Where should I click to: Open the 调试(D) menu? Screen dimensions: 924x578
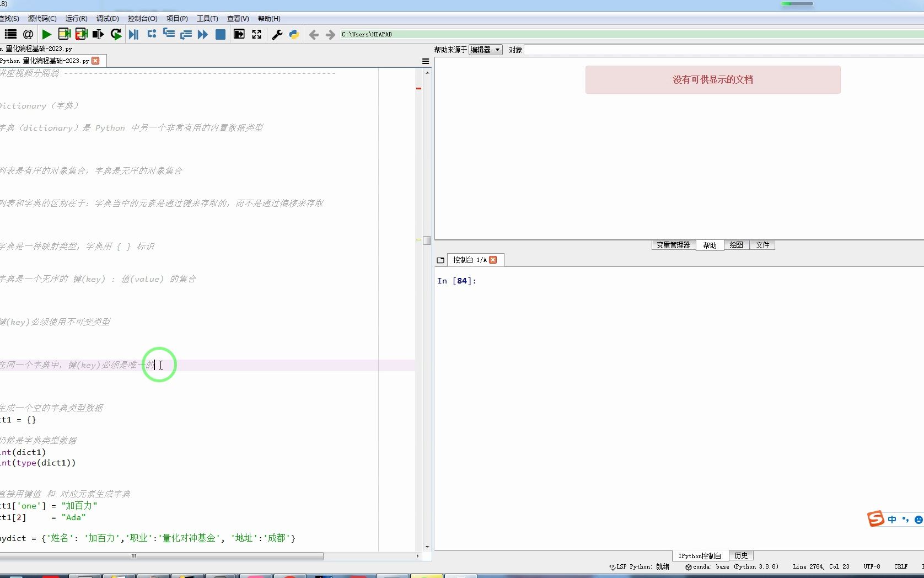coord(108,19)
